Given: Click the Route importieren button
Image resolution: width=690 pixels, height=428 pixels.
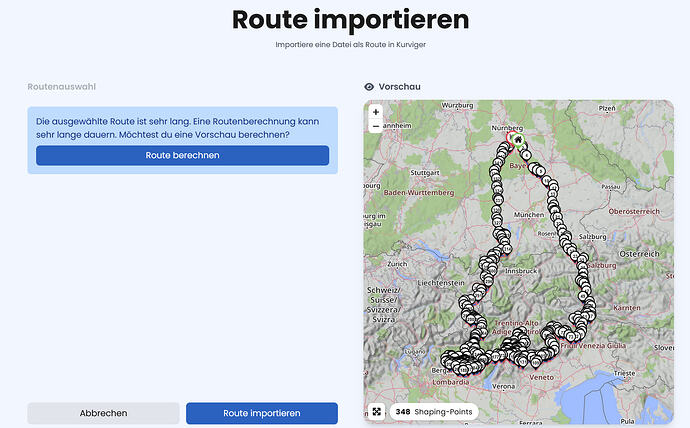Looking at the screenshot, I should pos(262,413).
